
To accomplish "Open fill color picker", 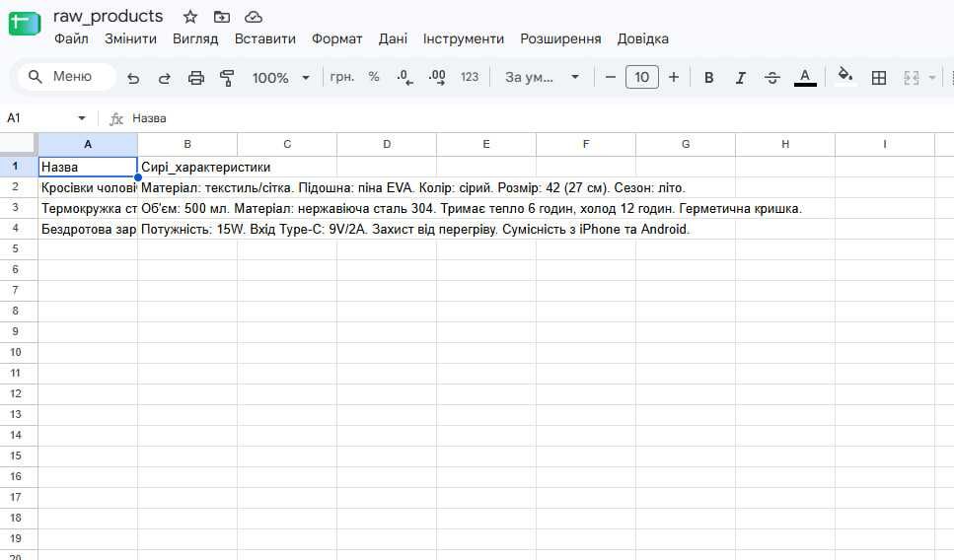I will coord(845,76).
